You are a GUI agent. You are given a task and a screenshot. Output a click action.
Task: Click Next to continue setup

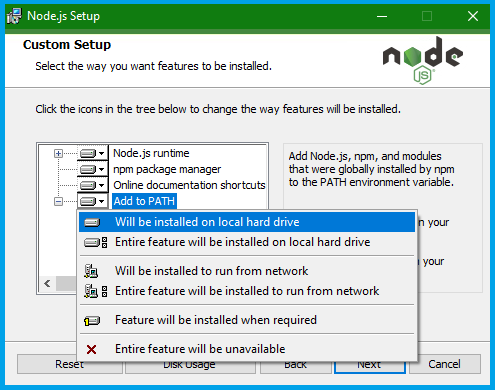click(369, 364)
